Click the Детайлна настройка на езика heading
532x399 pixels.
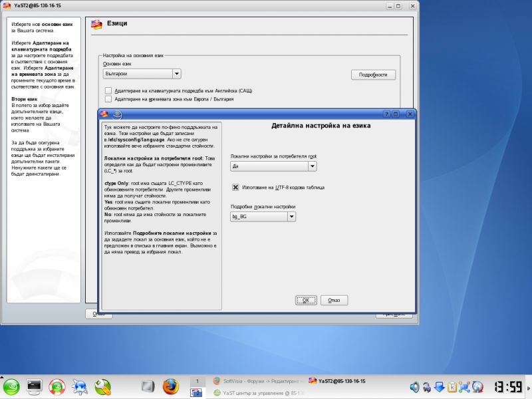(x=321, y=126)
